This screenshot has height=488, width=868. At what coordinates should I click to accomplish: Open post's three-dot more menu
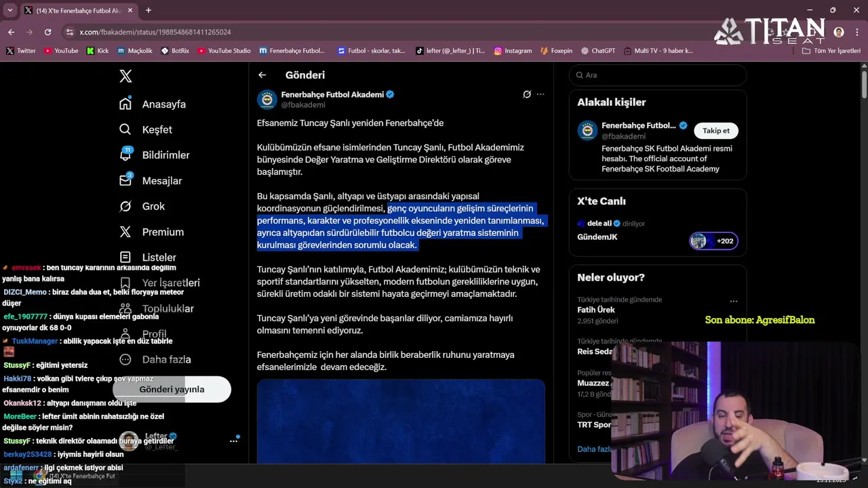[x=540, y=94]
